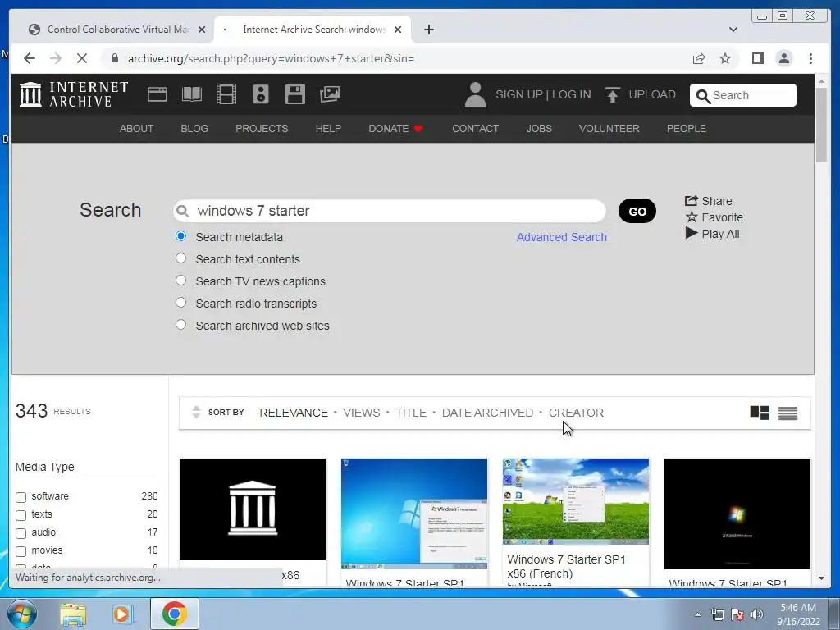Click the volume speaker tray icon

[757, 614]
